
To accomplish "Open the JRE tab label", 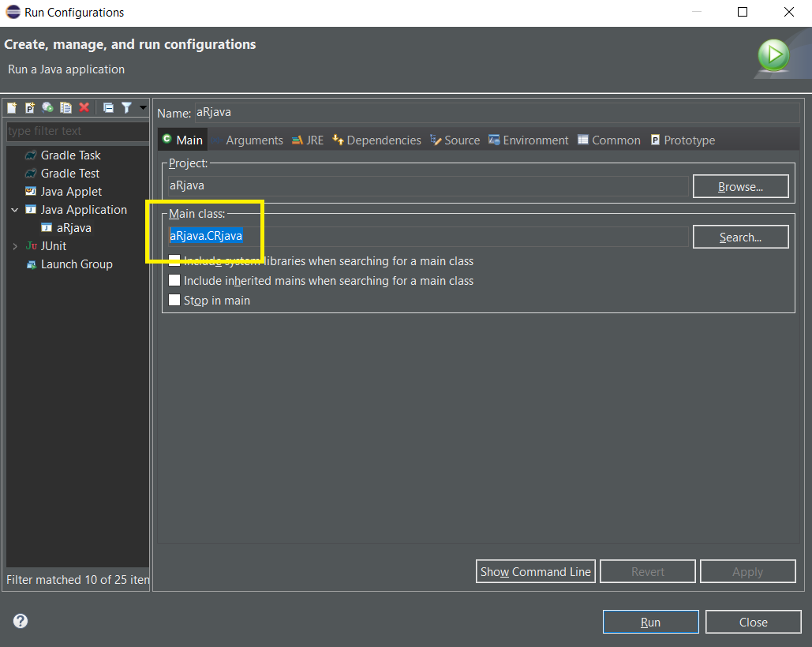I will click(x=315, y=140).
